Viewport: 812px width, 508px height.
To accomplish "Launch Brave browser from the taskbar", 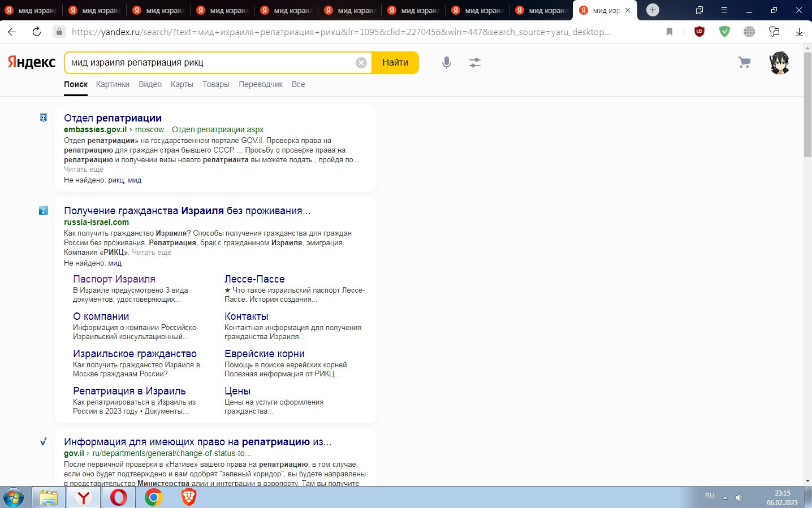I will (x=188, y=498).
